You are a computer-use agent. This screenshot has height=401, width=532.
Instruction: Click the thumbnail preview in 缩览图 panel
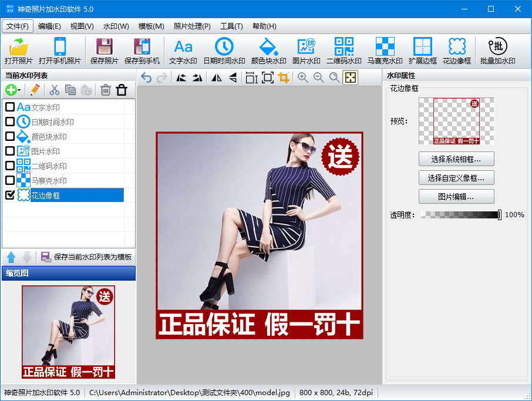tap(68, 332)
